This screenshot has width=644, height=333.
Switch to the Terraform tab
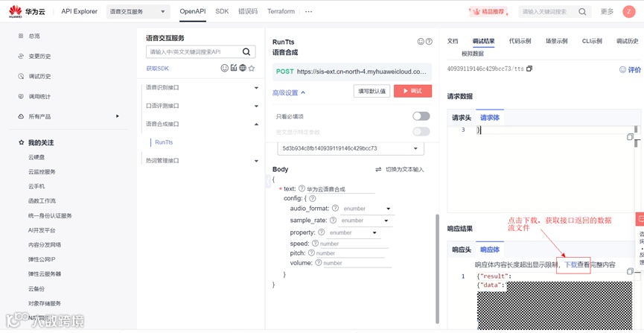281,11
